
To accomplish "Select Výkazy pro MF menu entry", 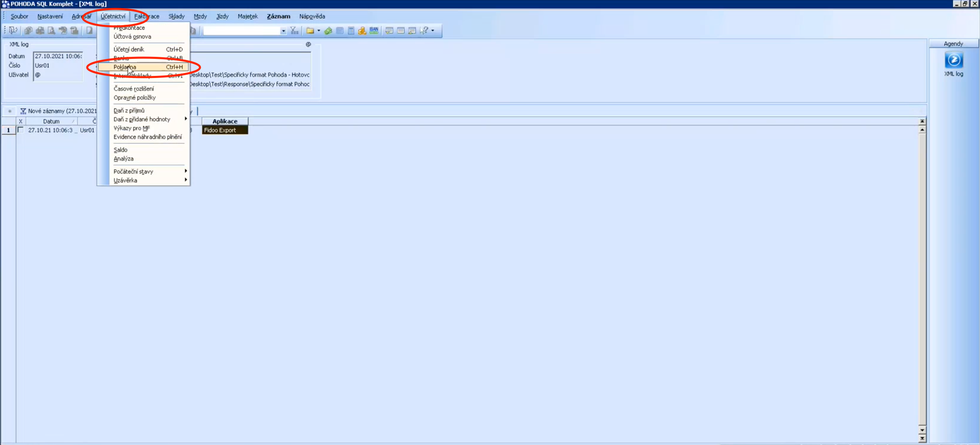I will [x=144, y=128].
